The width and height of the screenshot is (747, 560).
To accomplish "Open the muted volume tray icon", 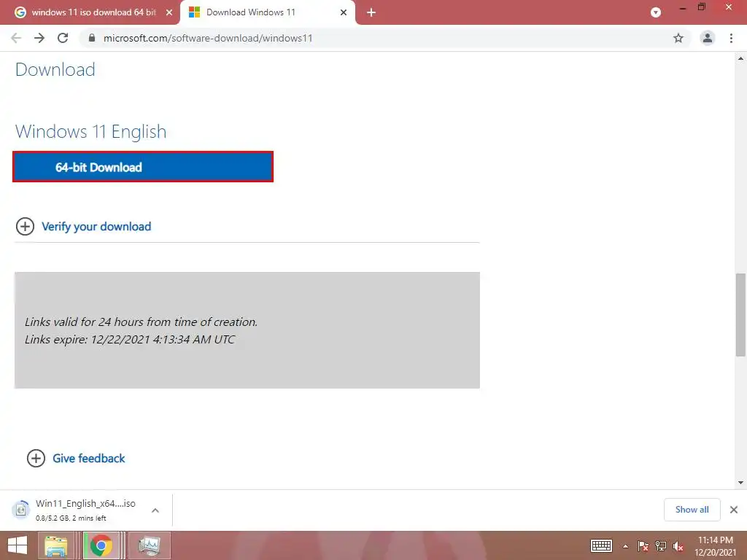I will [678, 546].
